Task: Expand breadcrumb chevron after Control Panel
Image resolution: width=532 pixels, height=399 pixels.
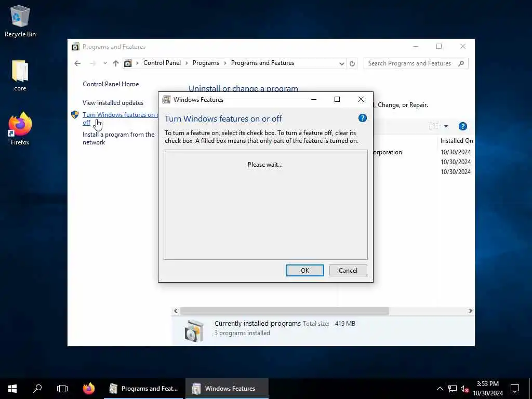Action: pos(187,63)
